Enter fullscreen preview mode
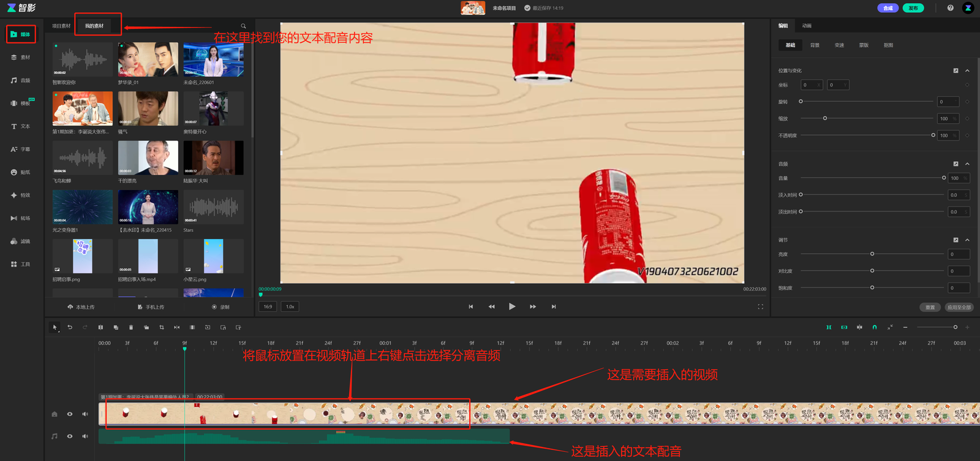This screenshot has width=980, height=461. [x=760, y=307]
